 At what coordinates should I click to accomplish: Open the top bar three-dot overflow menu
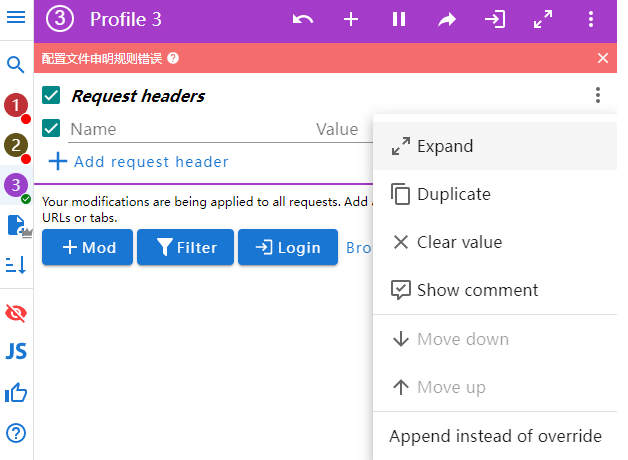tap(591, 20)
